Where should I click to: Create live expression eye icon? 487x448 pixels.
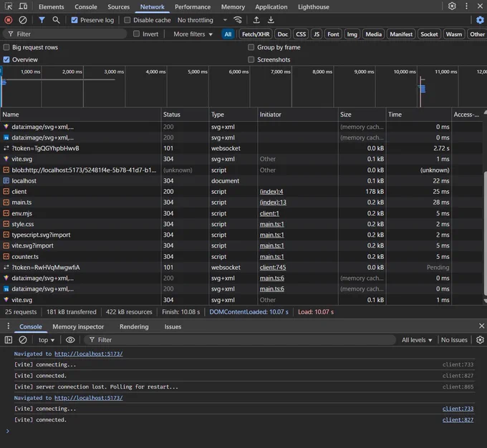[70, 340]
